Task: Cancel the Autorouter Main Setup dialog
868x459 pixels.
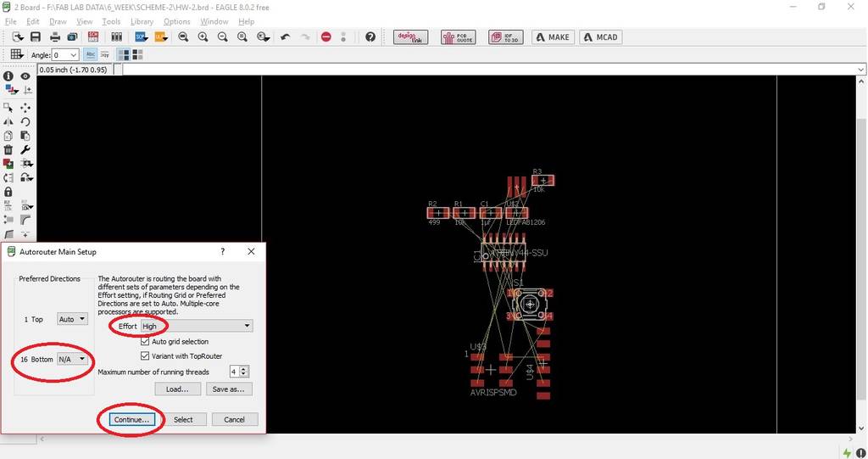Action: [234, 420]
